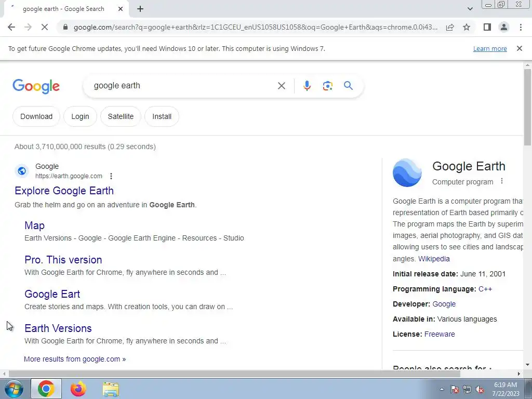The height and width of the screenshot is (399, 532).
Task: Stop page loading with X button
Action: tap(45, 27)
